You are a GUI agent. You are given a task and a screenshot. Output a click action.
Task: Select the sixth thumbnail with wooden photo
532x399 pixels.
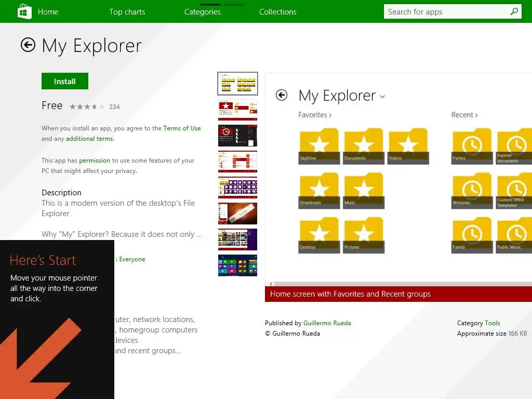(x=237, y=214)
